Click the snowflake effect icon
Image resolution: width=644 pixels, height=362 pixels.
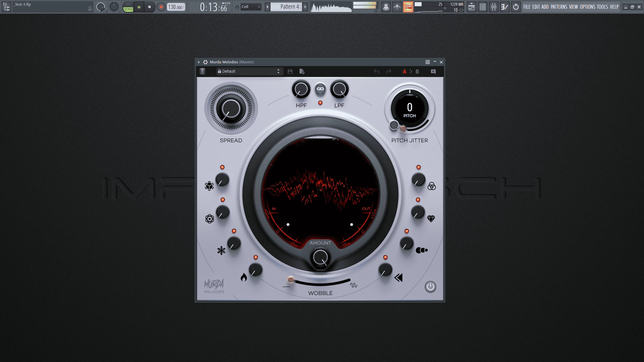221,250
